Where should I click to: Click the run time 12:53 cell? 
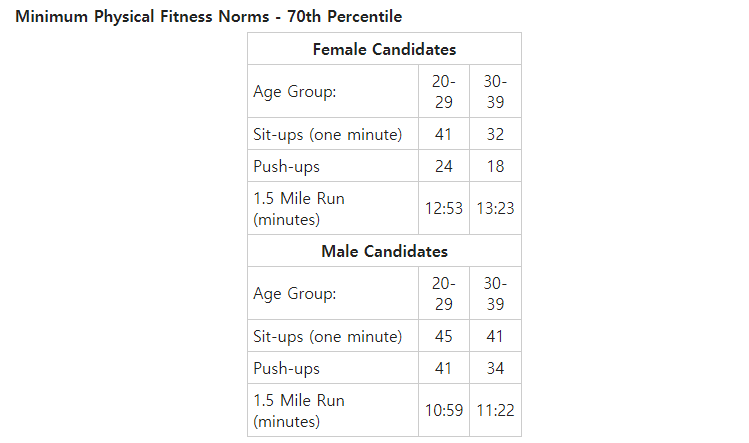click(x=444, y=208)
